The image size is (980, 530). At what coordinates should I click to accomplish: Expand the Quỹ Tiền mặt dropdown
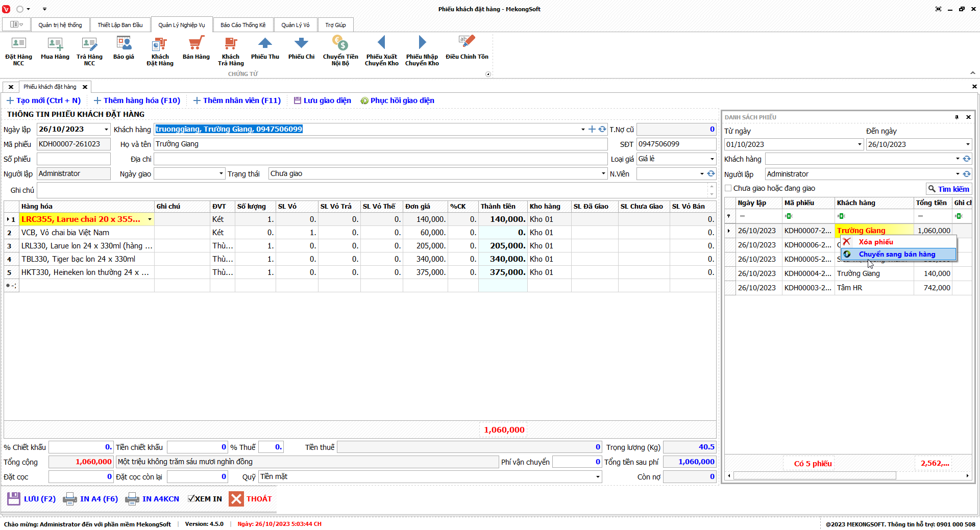pos(598,477)
